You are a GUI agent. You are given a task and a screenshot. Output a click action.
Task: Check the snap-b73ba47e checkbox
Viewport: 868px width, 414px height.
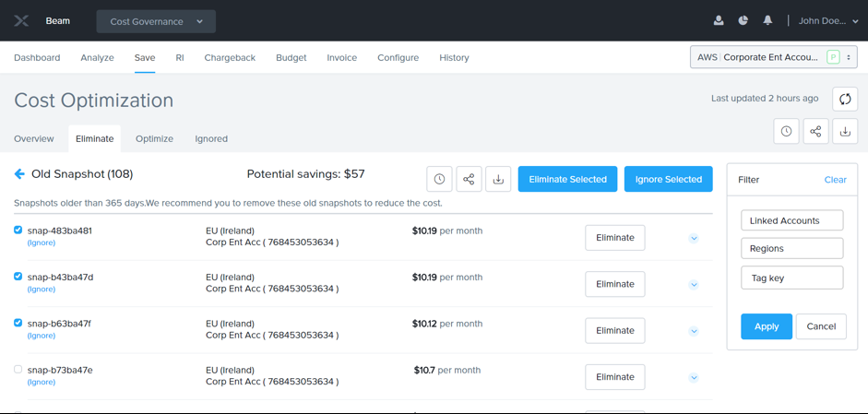click(18, 369)
